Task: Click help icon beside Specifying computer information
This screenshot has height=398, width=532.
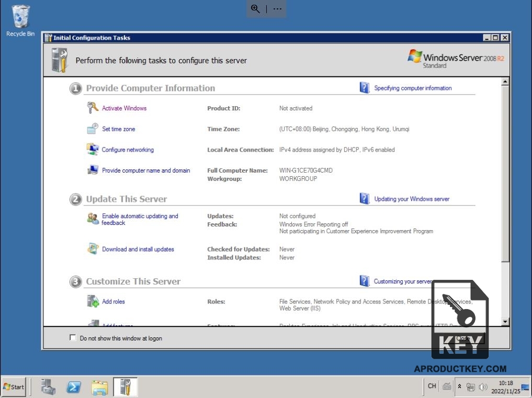Action: pos(365,87)
